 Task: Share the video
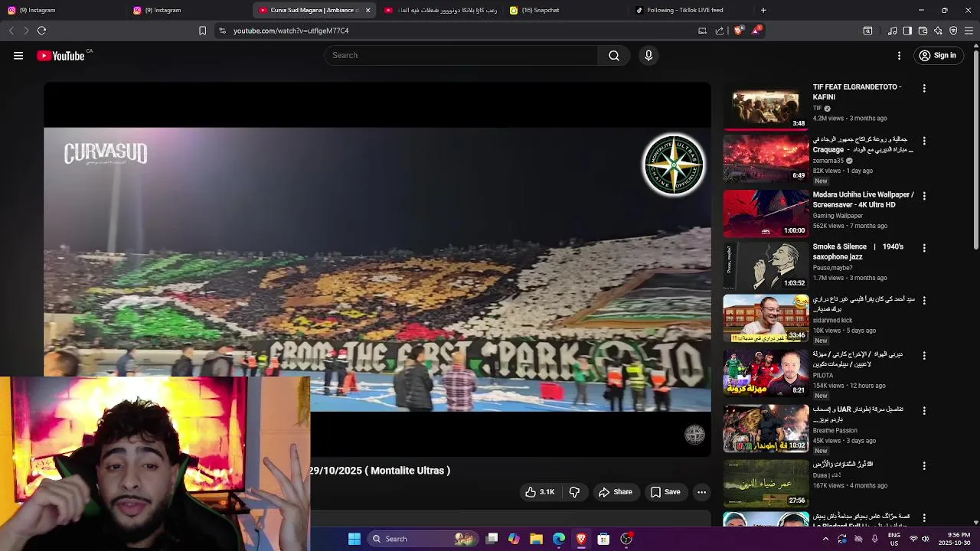(615, 492)
